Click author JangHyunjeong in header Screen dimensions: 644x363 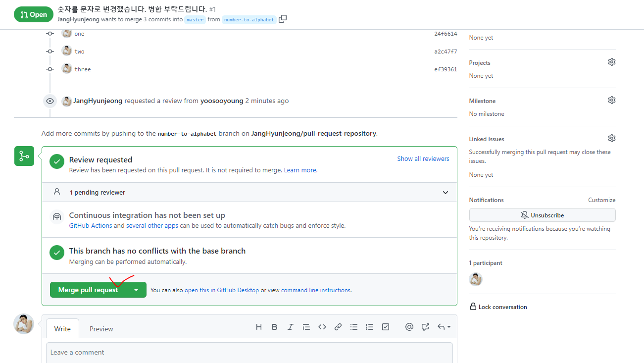78,19
